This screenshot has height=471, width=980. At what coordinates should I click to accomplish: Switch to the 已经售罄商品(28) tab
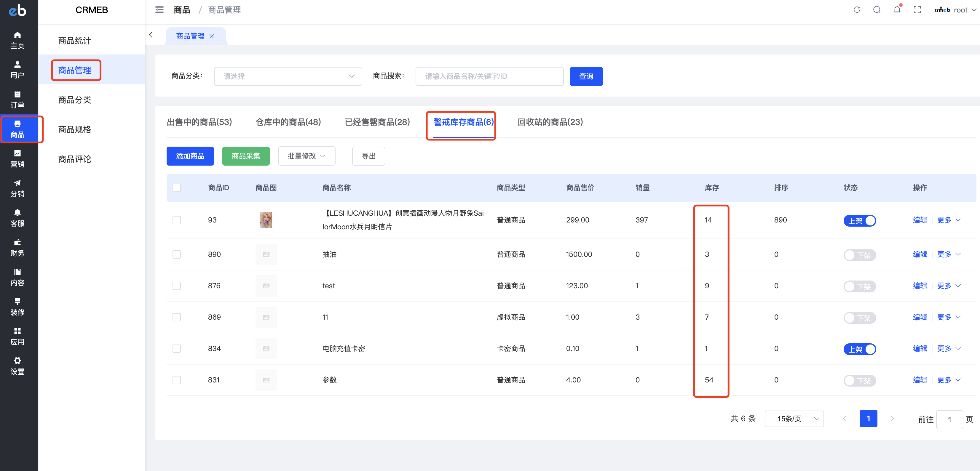tap(377, 122)
